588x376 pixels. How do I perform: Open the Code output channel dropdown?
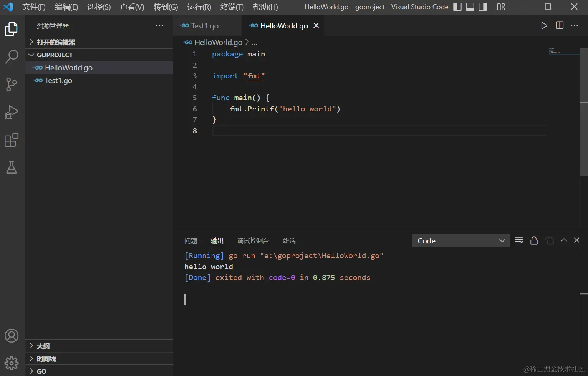[x=461, y=240]
